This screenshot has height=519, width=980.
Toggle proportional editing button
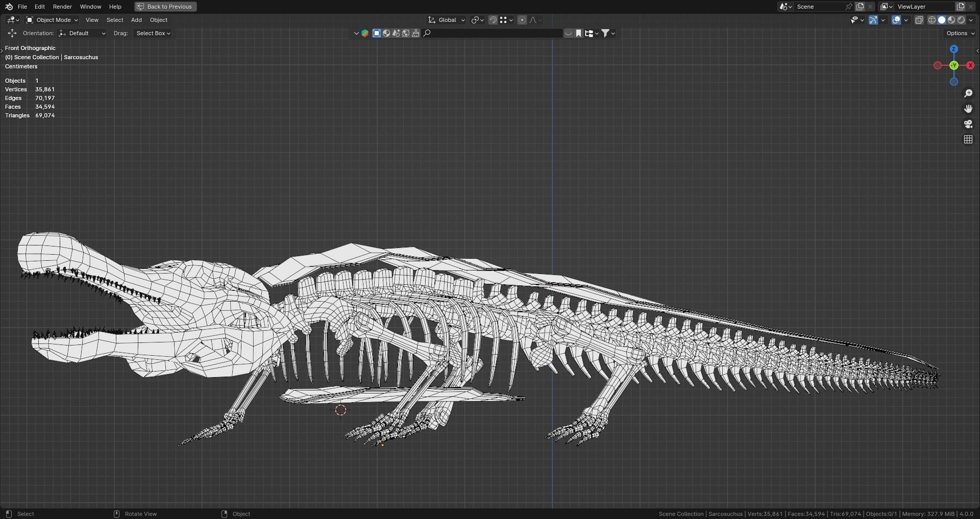(x=522, y=20)
